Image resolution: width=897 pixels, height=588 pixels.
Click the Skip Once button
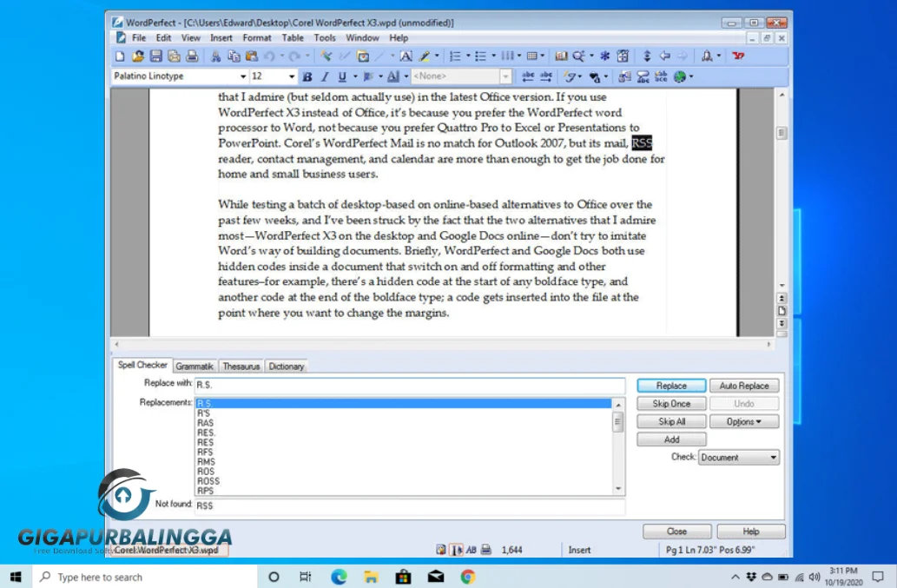pyautogui.click(x=671, y=403)
